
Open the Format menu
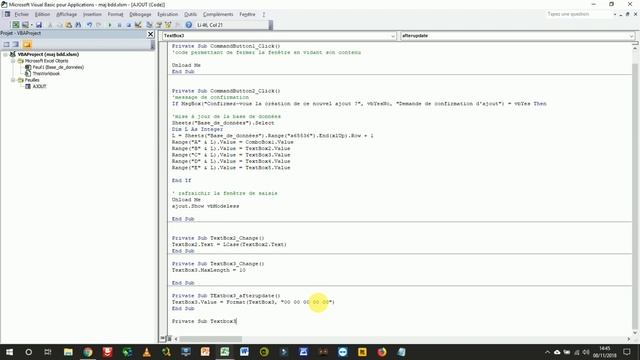(x=116, y=14)
